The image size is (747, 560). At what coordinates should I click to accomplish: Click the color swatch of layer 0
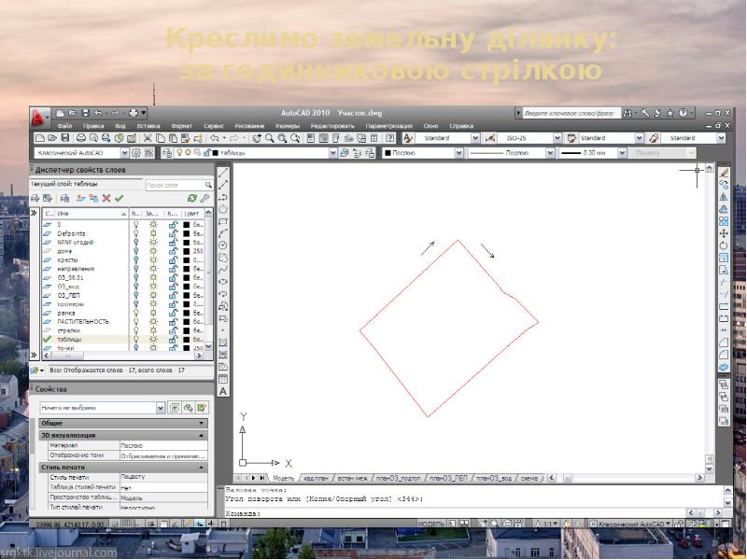186,224
